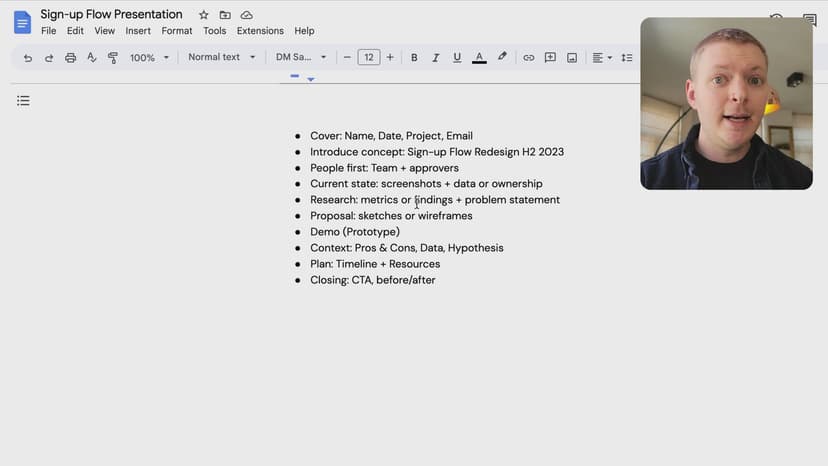The width and height of the screenshot is (828, 466).
Task: Show the document outline panel
Action: 23,100
